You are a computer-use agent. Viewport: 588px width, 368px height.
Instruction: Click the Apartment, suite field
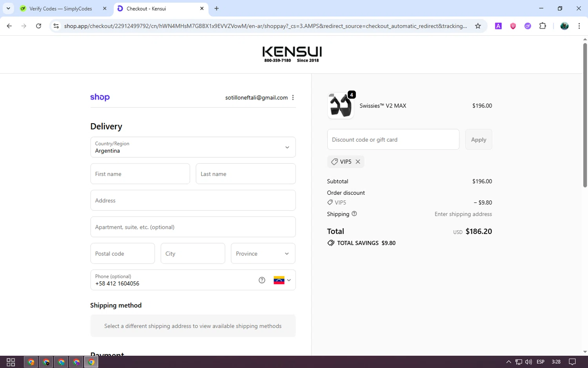click(193, 227)
